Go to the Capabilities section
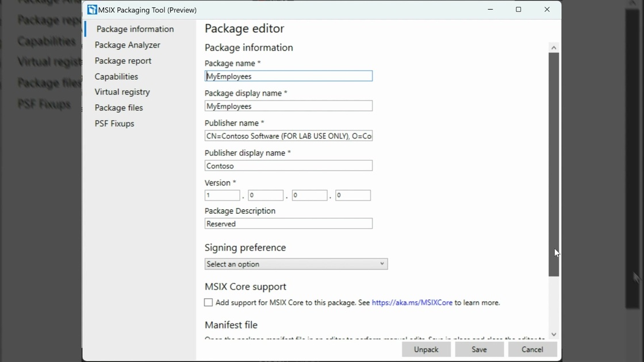This screenshot has height=362, width=644. pos(116,76)
